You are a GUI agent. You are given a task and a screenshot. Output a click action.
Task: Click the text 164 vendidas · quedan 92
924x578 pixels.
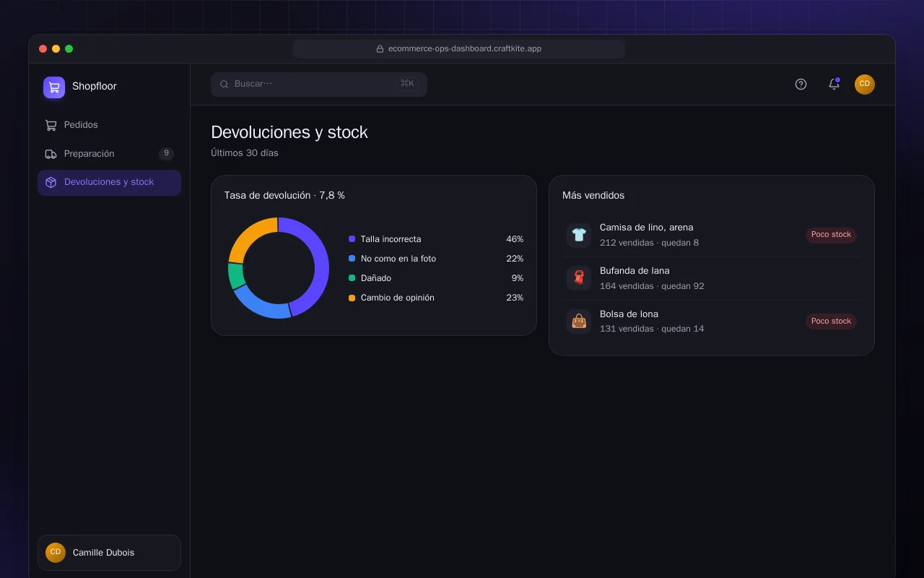tap(652, 286)
